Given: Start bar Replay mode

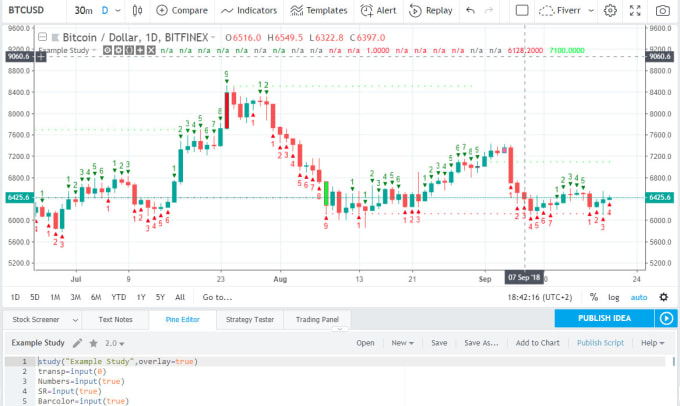Looking at the screenshot, I should (431, 10).
